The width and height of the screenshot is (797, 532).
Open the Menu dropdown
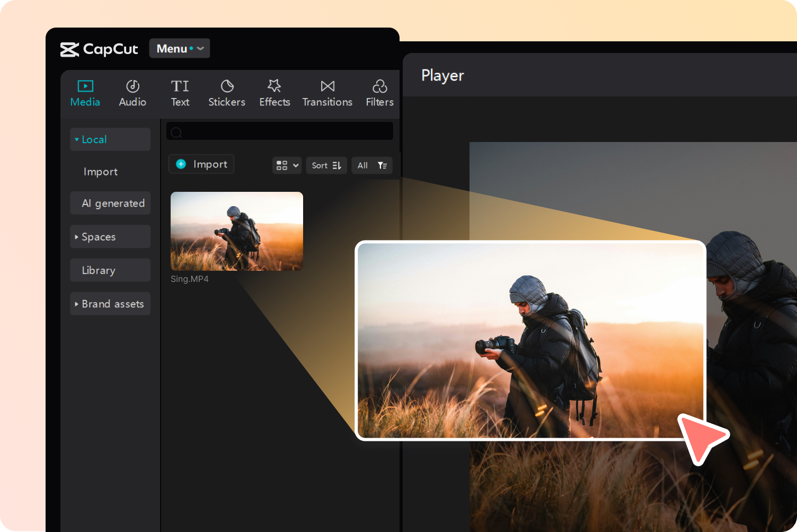pyautogui.click(x=180, y=48)
